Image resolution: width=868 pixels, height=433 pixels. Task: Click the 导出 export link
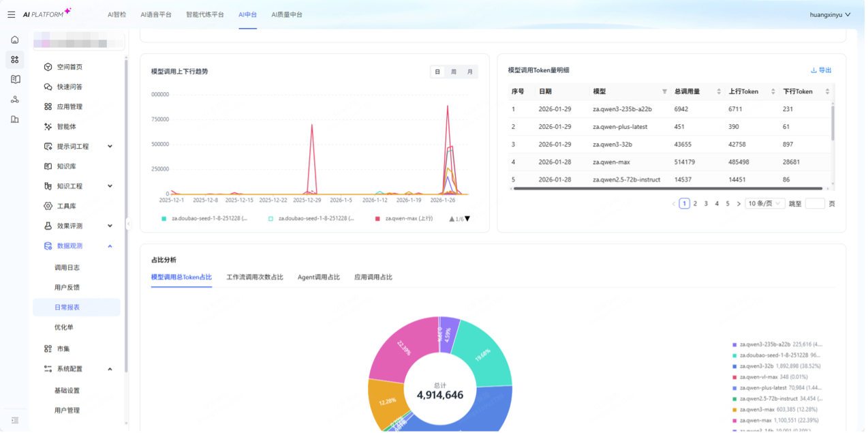tap(821, 70)
